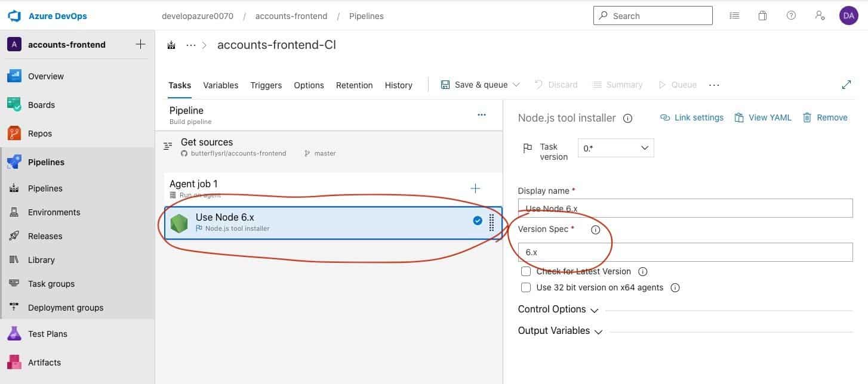Enable Check for Latest Version checkbox
Viewport: 868px width, 384px height.
526,271
